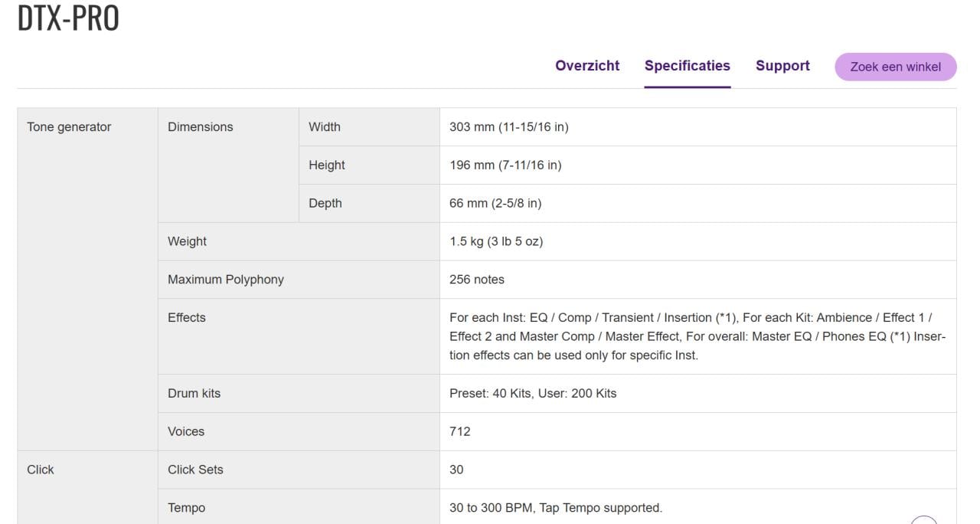Select the Drum kits row label
Image resolution: width=980 pixels, height=524 pixels.
pyautogui.click(x=194, y=394)
